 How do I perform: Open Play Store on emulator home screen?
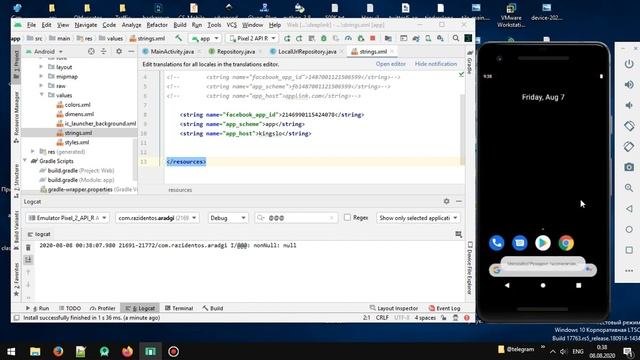point(542,243)
